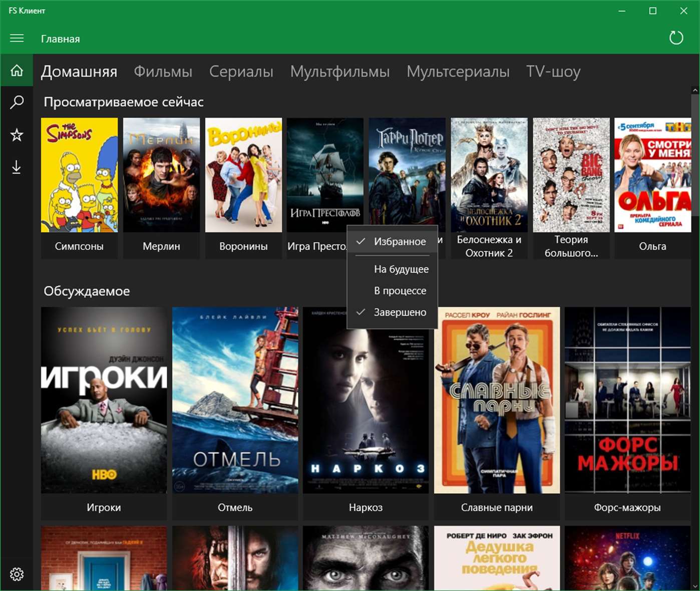The height and width of the screenshot is (591, 700).
Task: Switch to Мультсериалы tab
Action: tap(458, 72)
